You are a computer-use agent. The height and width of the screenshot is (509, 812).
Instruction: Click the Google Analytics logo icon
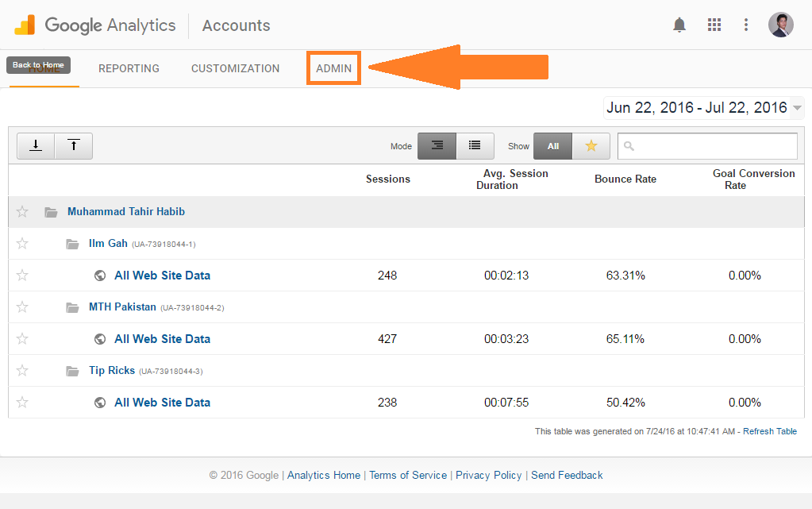25,25
